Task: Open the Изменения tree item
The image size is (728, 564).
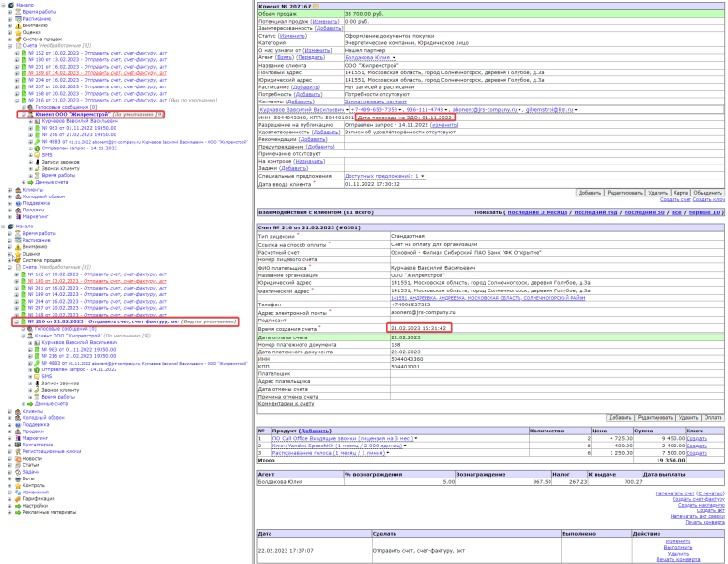Action: click(x=36, y=492)
